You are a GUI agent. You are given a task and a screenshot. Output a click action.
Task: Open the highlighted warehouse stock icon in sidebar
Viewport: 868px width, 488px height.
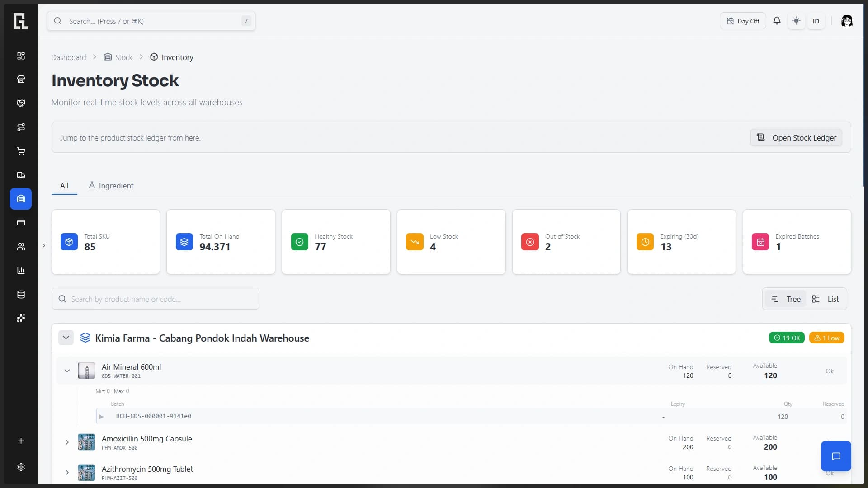coord(21,199)
